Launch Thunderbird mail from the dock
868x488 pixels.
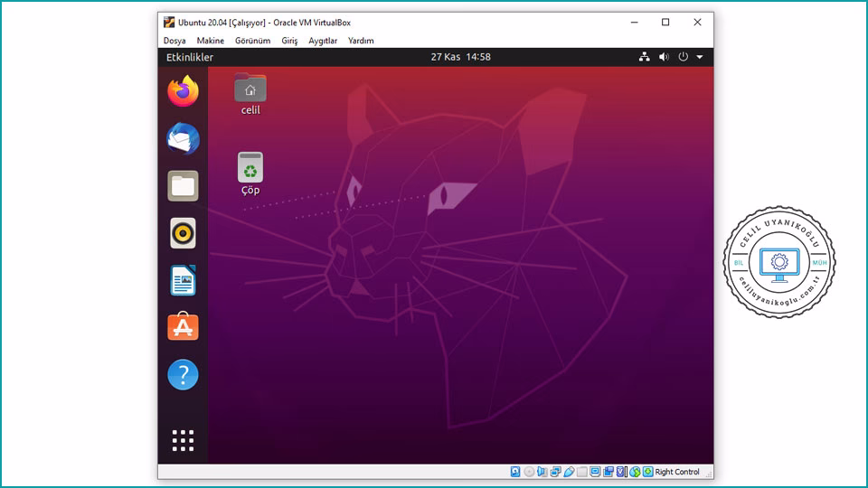[184, 138]
